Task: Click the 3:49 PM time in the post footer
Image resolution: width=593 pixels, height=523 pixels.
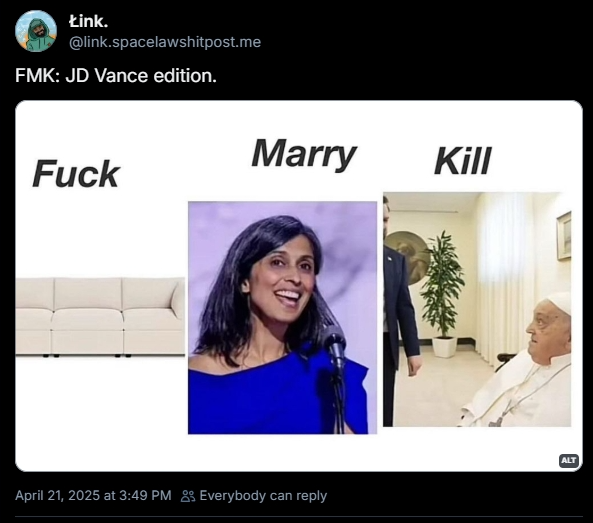Action: pos(145,495)
